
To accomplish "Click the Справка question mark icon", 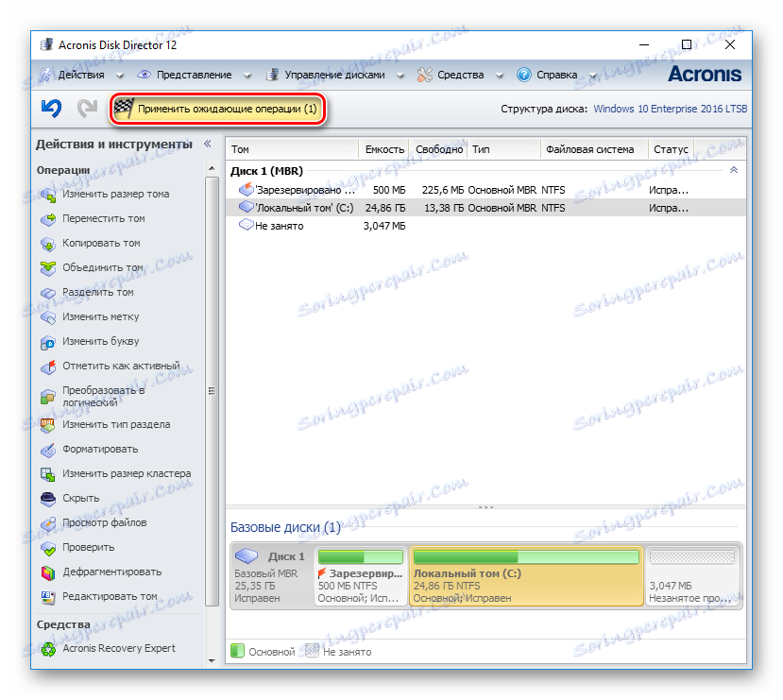I will pos(524,75).
